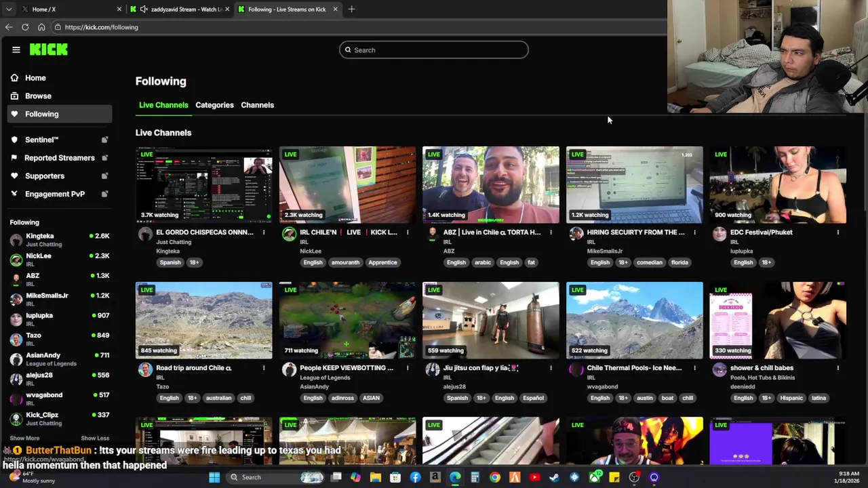
Task: Click the Hispanic tag on shower & chill babes
Action: (x=791, y=399)
